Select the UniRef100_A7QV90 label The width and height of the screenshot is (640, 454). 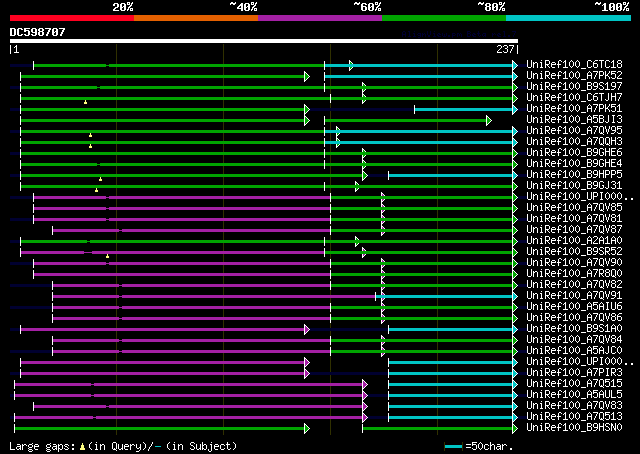pos(574,263)
